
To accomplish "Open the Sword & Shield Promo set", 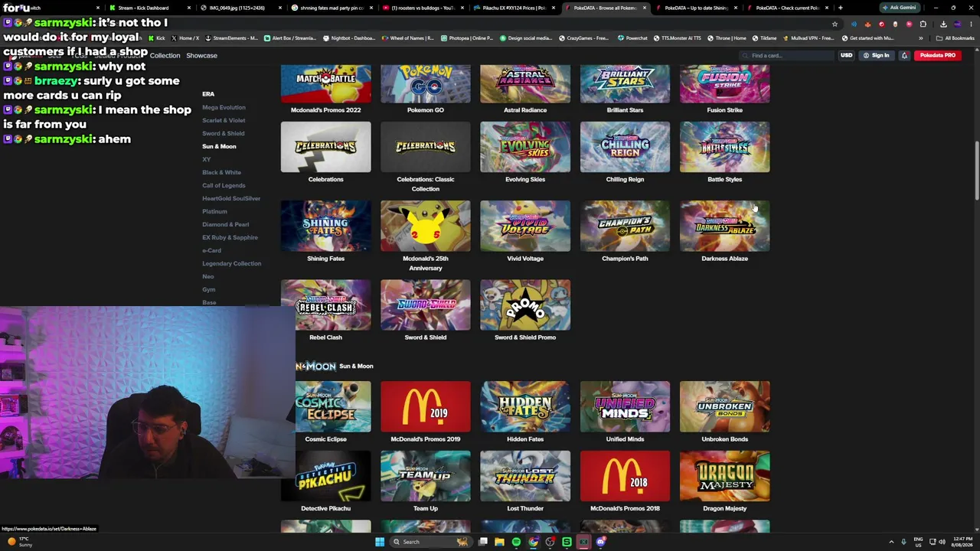I will pos(525,305).
